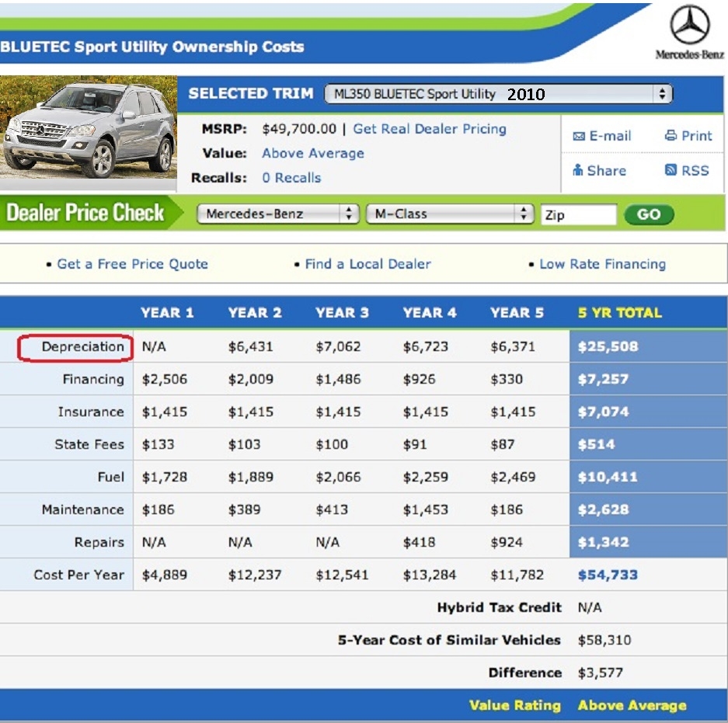
Task: Click Year 4 maintenance $1,453
Action: (x=425, y=509)
